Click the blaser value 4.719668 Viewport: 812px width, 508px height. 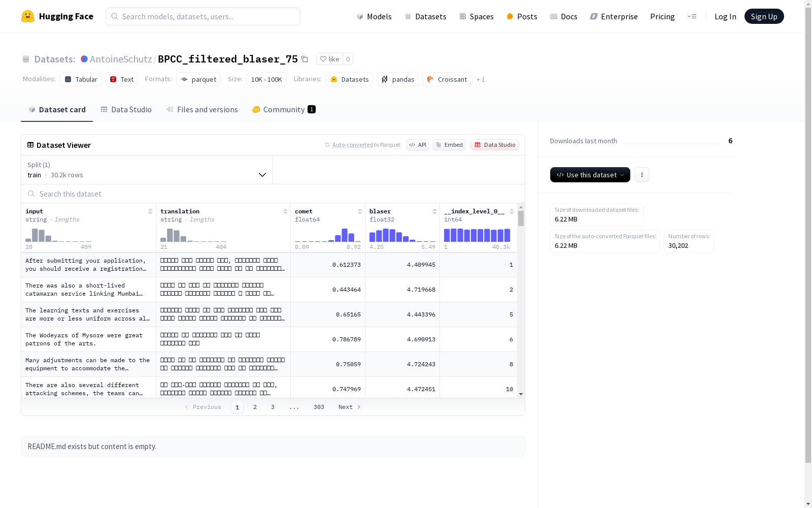[x=421, y=290]
